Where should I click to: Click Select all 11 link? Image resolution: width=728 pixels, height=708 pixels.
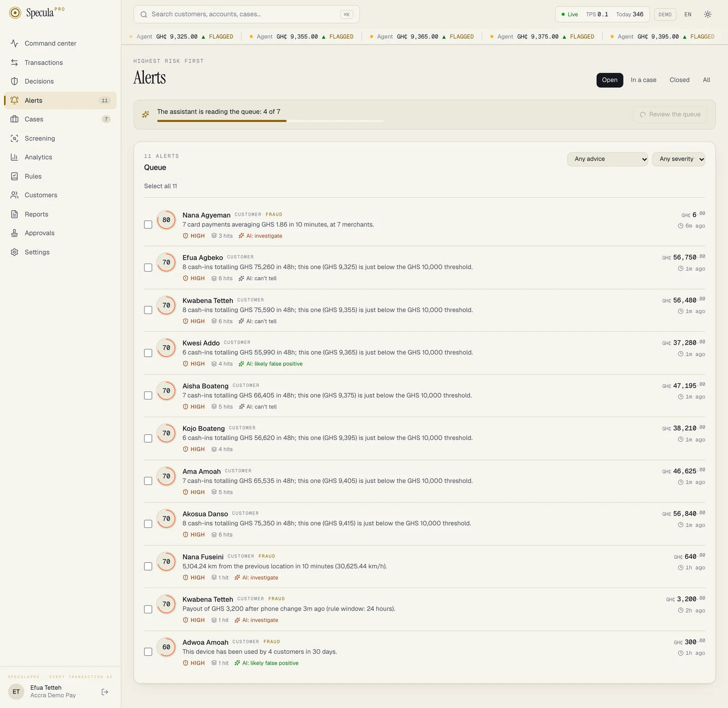[x=161, y=186]
